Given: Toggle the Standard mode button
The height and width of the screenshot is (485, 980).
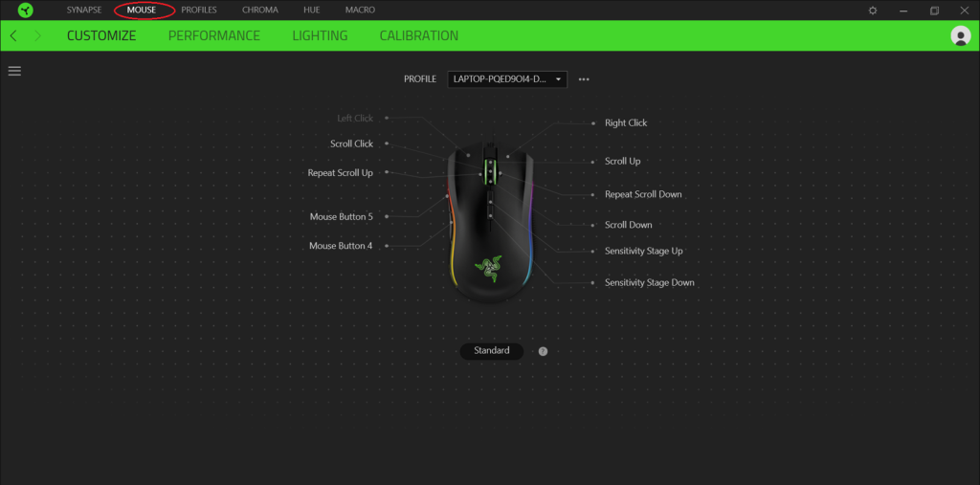Looking at the screenshot, I should click(x=492, y=351).
